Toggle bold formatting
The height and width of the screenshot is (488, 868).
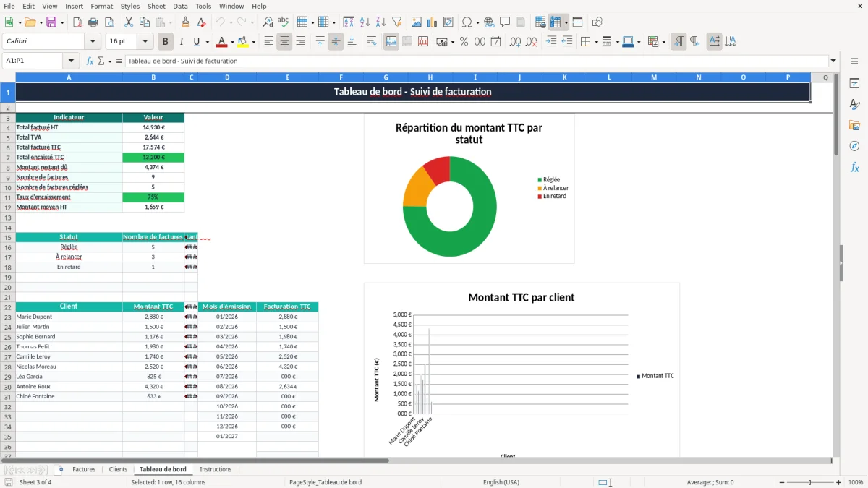point(166,42)
